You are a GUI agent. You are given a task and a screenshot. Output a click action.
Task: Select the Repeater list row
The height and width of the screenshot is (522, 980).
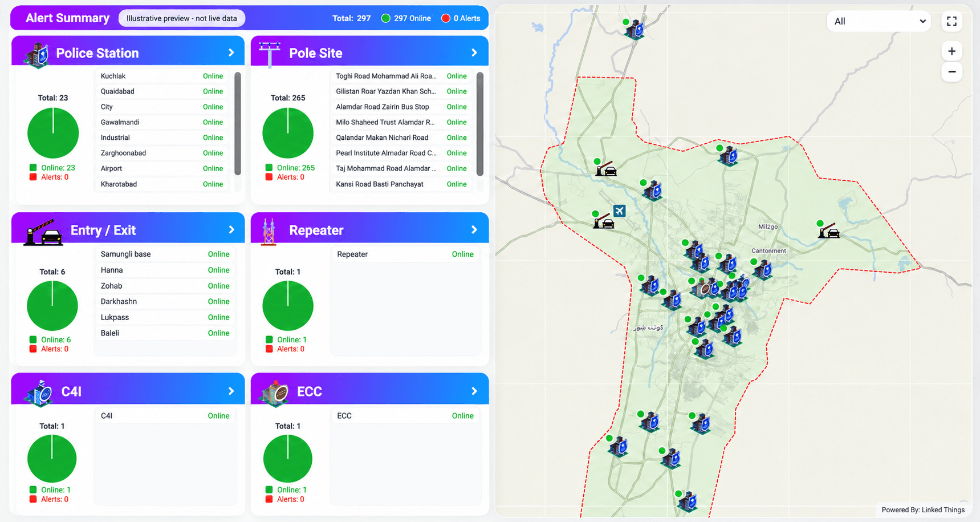point(405,254)
